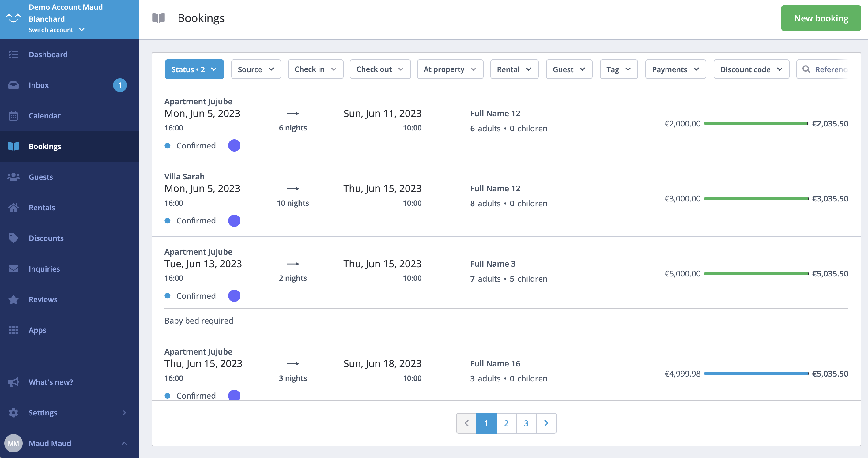This screenshot has height=458, width=868.
Task: Open the Source filter dropdown
Action: [x=256, y=69]
